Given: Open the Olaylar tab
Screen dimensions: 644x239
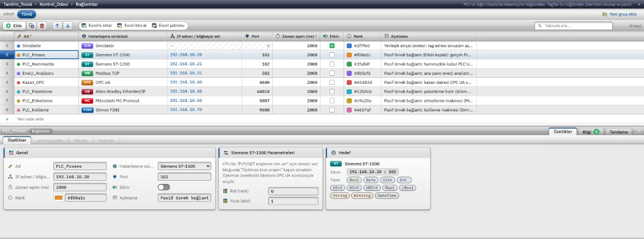Looking at the screenshot, I should [80, 140].
